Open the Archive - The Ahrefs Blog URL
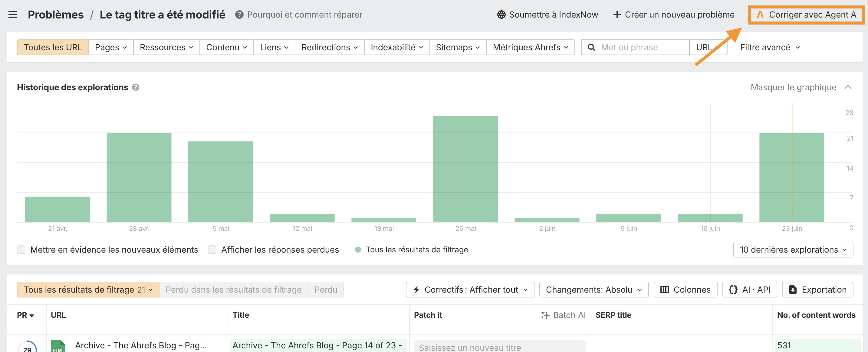Screen dimensions: 868x352 [141, 345]
